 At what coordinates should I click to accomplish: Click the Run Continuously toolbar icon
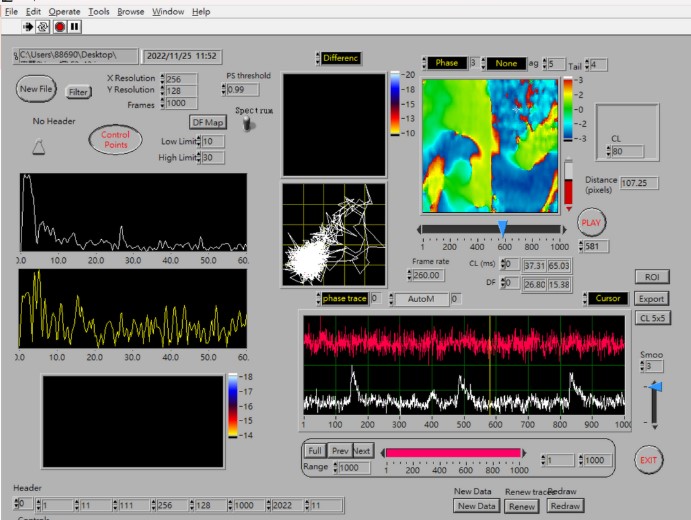[43, 27]
